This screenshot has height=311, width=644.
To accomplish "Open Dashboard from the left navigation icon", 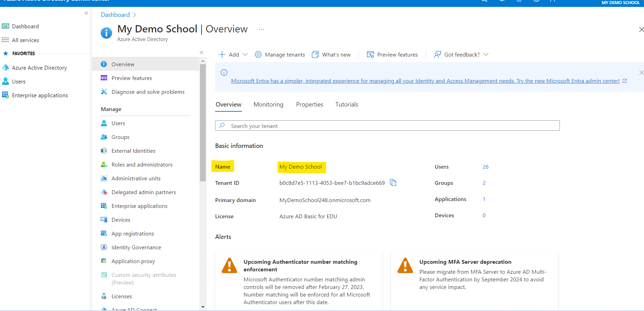I will click(x=6, y=26).
